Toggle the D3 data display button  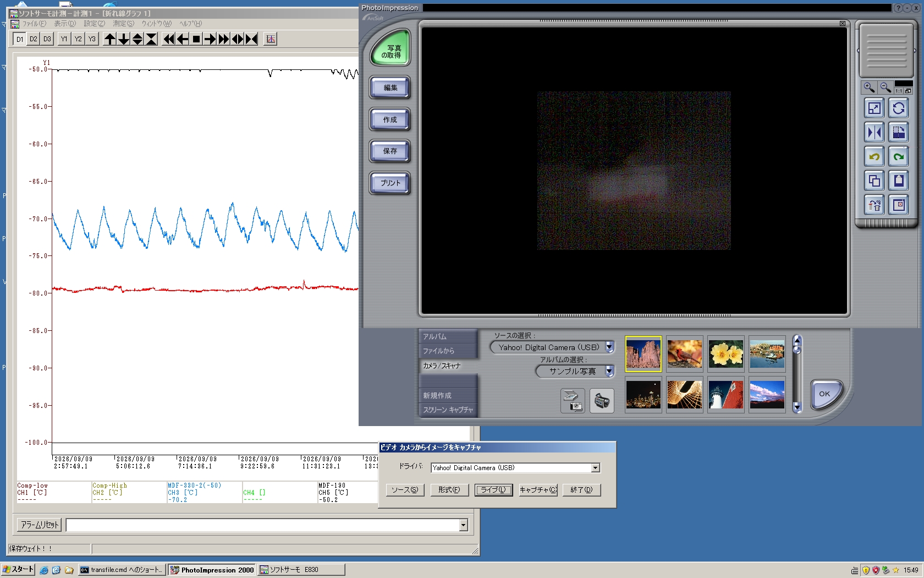click(47, 39)
